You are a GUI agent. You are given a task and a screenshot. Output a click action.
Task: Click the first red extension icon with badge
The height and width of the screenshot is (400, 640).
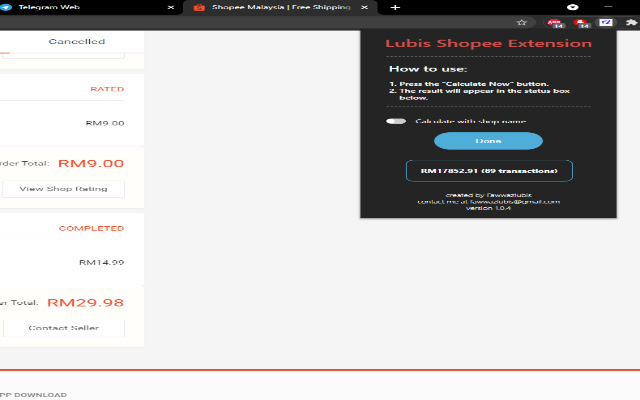[555, 23]
